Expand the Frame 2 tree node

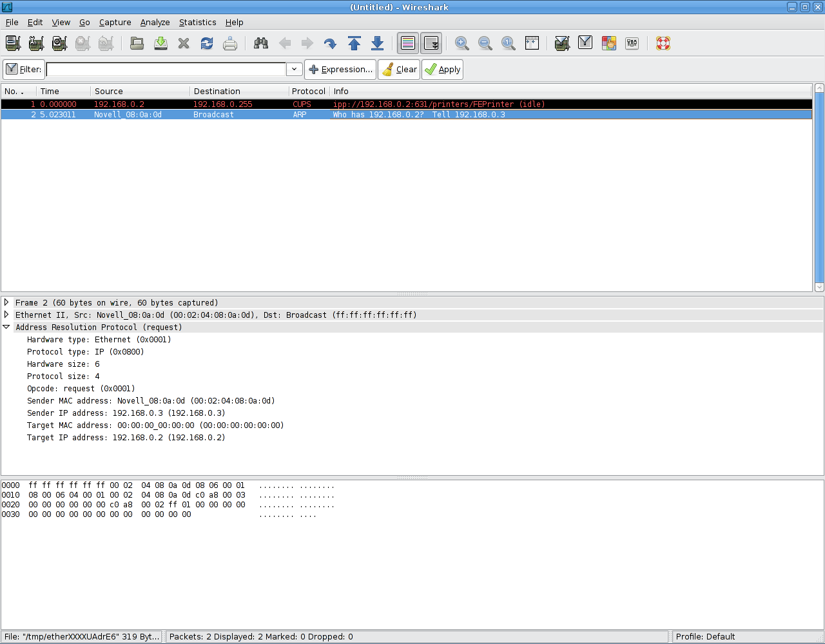point(6,302)
